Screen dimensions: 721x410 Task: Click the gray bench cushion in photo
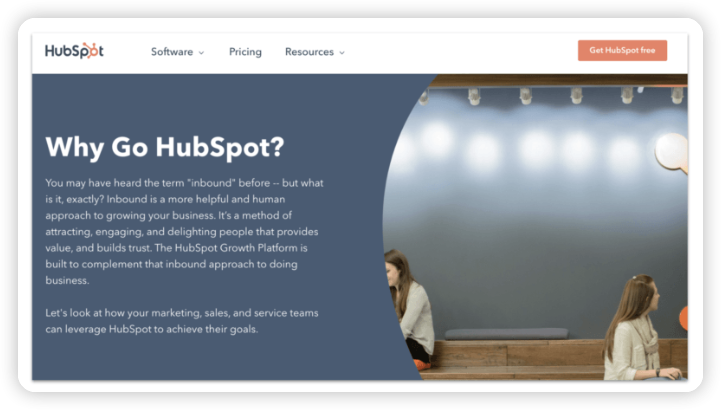[506, 334]
